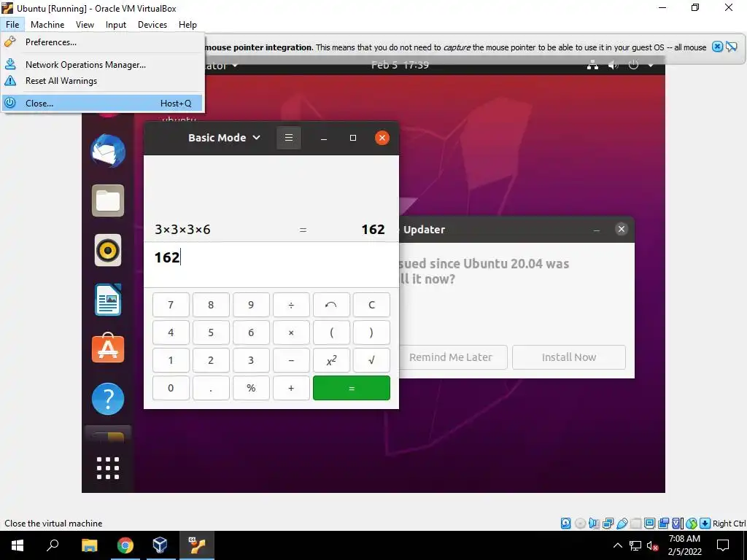Open the Help menu
The width and height of the screenshot is (747, 560).
click(187, 24)
